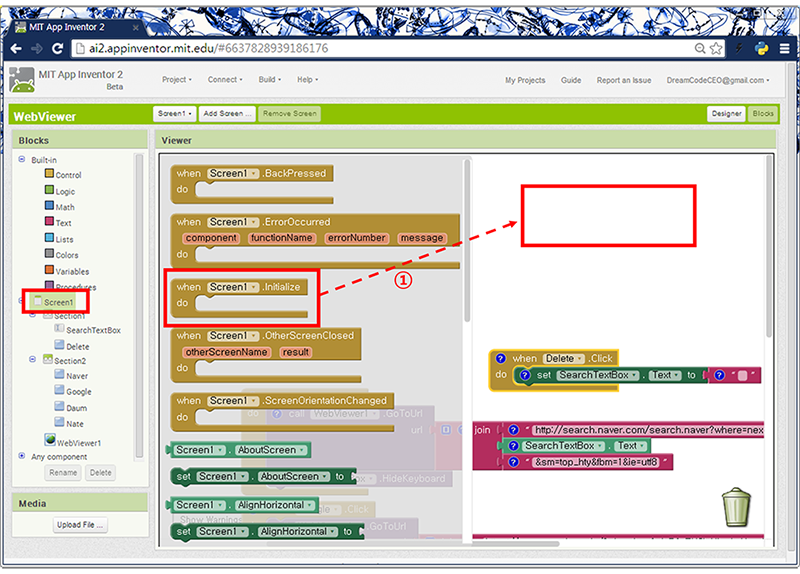Open the Help menu
The width and height of the screenshot is (800, 574).
coord(308,80)
